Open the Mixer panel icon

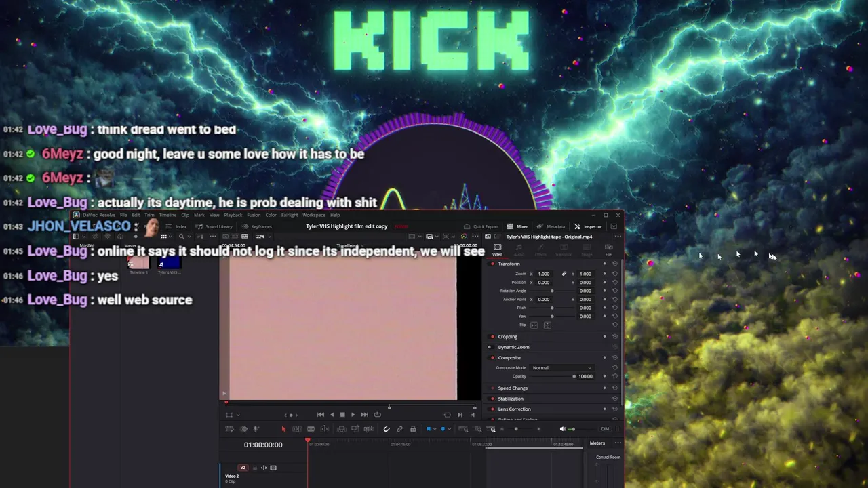509,226
